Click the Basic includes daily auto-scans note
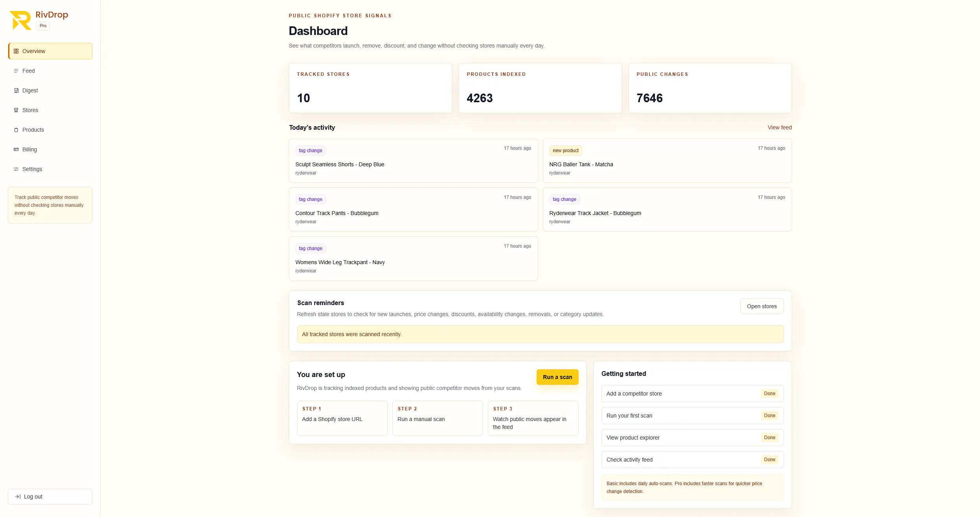Viewport: 980px width, 517px height. [692, 488]
